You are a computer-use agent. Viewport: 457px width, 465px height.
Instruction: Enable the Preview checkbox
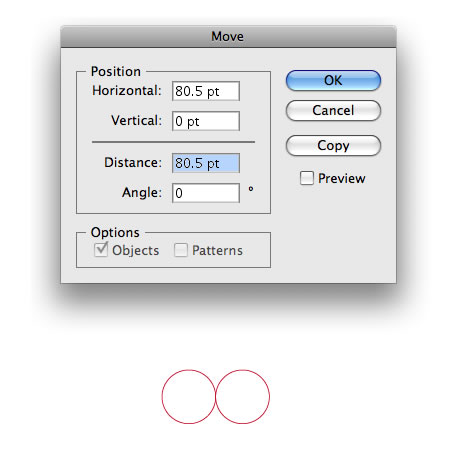point(307,178)
